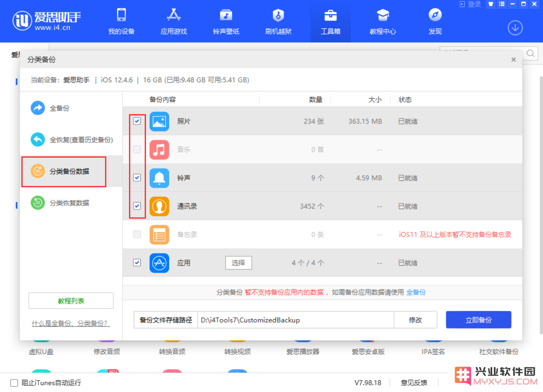Click the 照片 photos icon

point(160,122)
